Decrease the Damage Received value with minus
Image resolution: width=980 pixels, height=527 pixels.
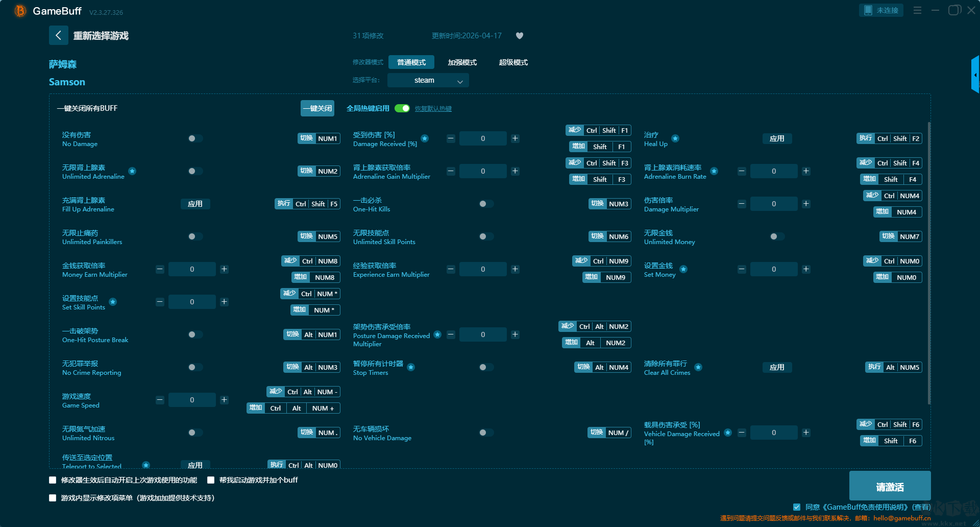pos(451,138)
